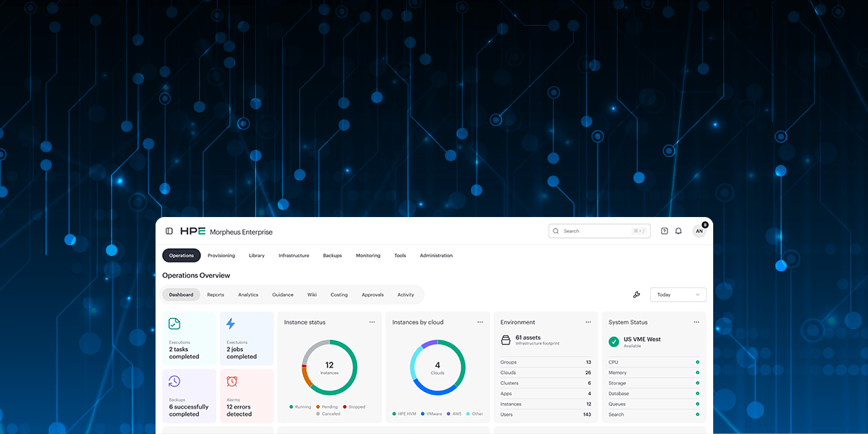Viewport: 868px width, 434px height.
Task: Open the Today date range dropdown
Action: coord(678,294)
